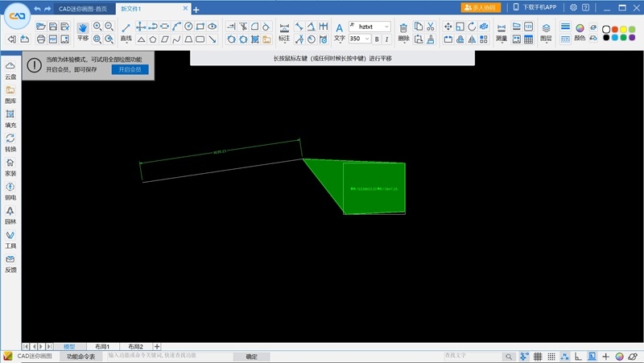Image resolution: width=644 pixels, height=363 pixels.
Task: Click the insert table icon
Action: [x=529, y=39]
